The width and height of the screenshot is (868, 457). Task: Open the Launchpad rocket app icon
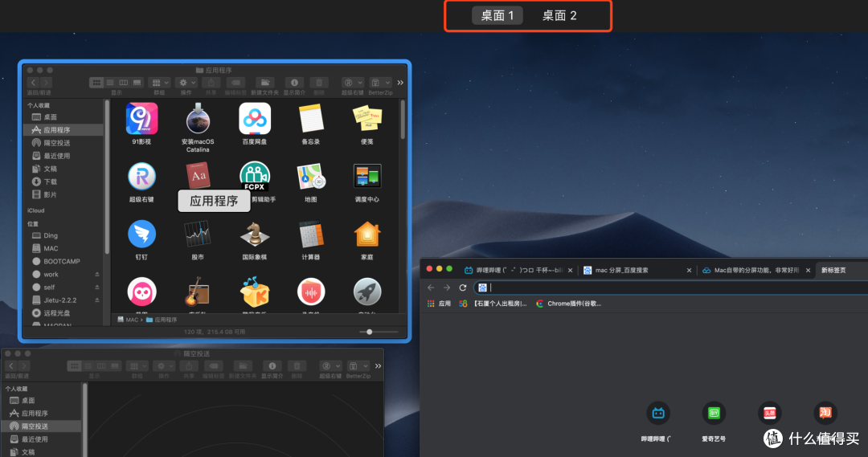pyautogui.click(x=367, y=292)
